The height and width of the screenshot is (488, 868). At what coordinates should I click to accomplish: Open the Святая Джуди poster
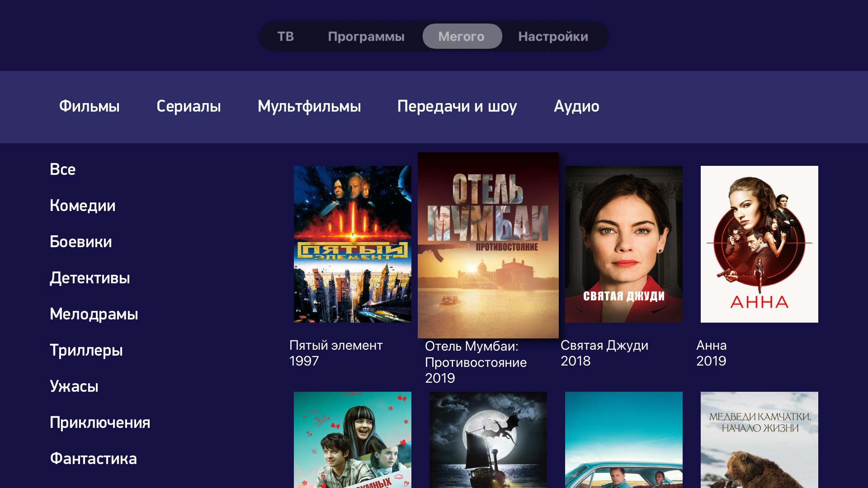click(624, 244)
